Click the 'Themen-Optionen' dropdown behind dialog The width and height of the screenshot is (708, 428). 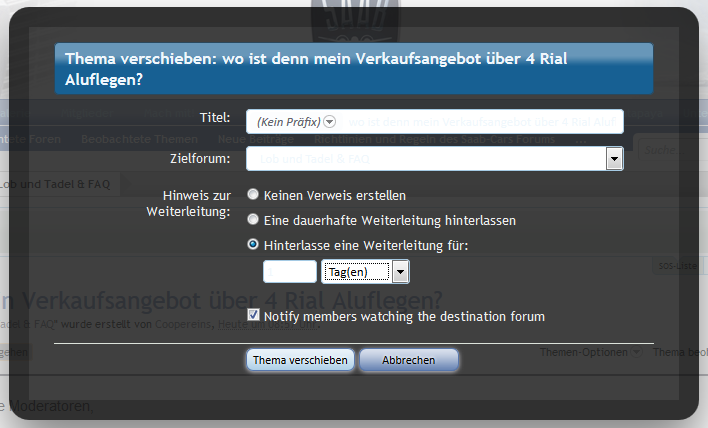[x=591, y=352]
